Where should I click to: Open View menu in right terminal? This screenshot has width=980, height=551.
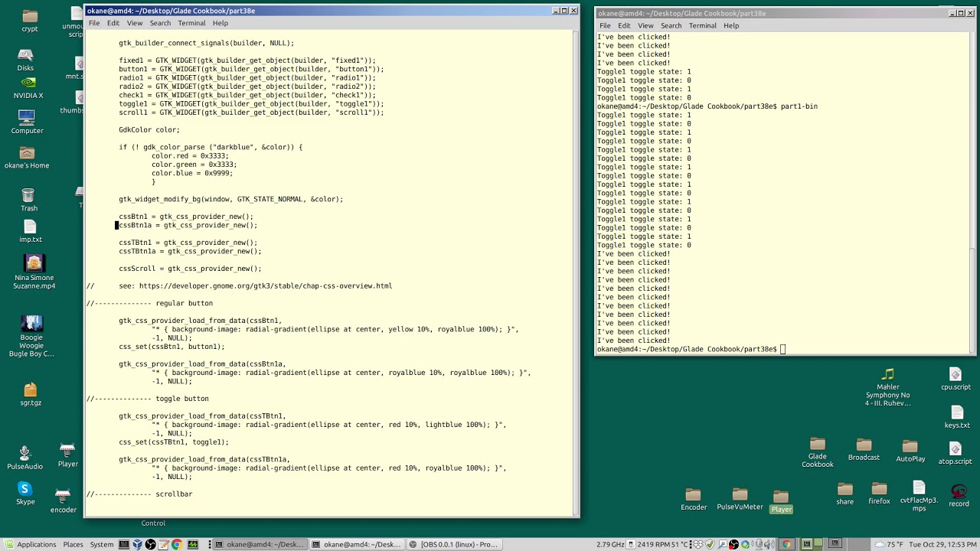[645, 25]
